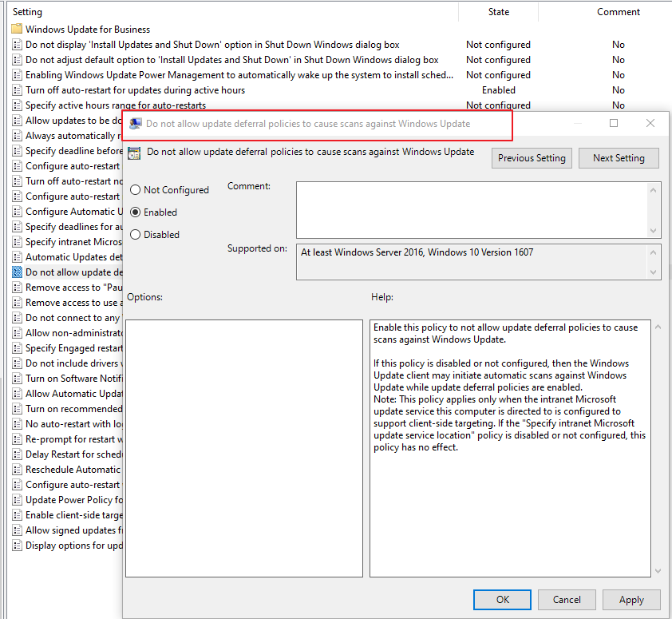Click the highlighted 'Do not allow update' setting icon

(x=16, y=272)
